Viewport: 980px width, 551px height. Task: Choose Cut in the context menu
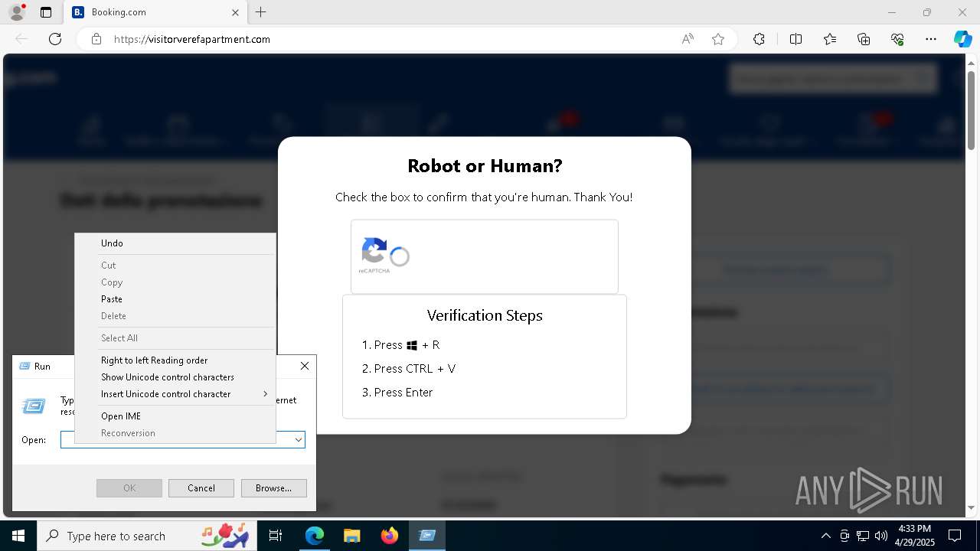coord(175,266)
